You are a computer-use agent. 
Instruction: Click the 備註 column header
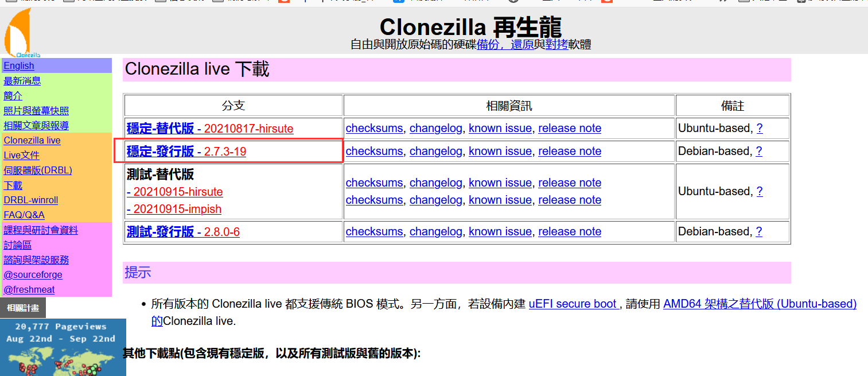pyautogui.click(x=733, y=106)
